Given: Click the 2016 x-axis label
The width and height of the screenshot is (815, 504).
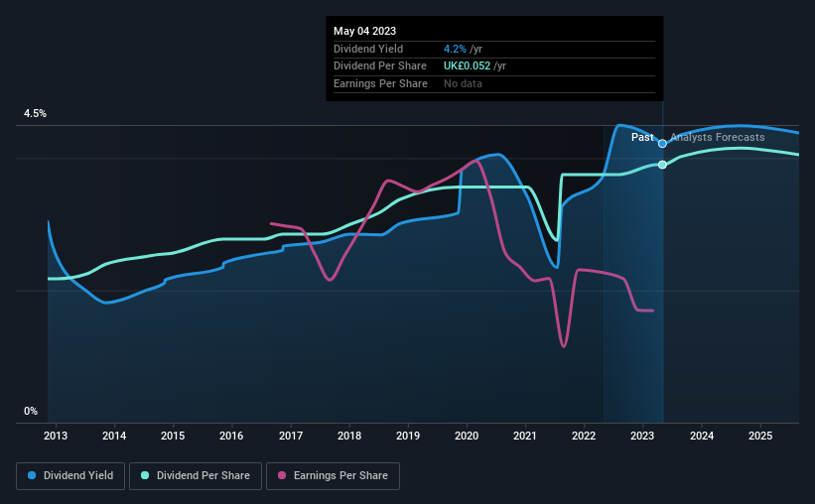Looking at the screenshot, I should [231, 436].
